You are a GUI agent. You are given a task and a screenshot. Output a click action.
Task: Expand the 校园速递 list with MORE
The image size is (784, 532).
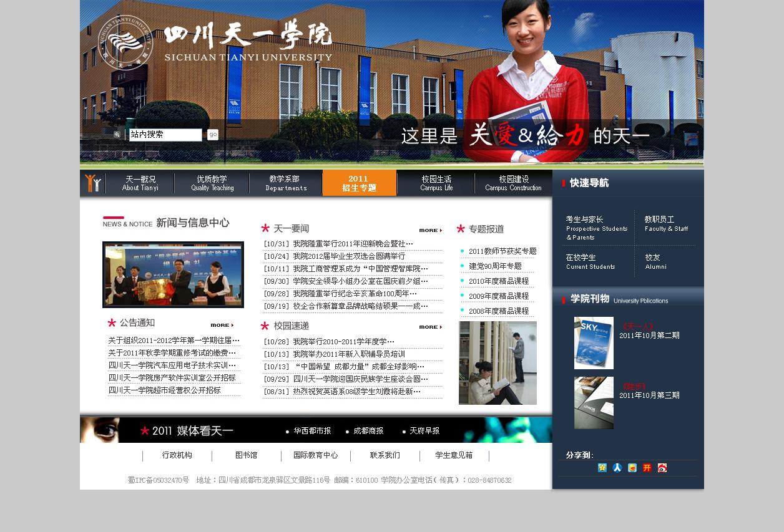pos(428,327)
